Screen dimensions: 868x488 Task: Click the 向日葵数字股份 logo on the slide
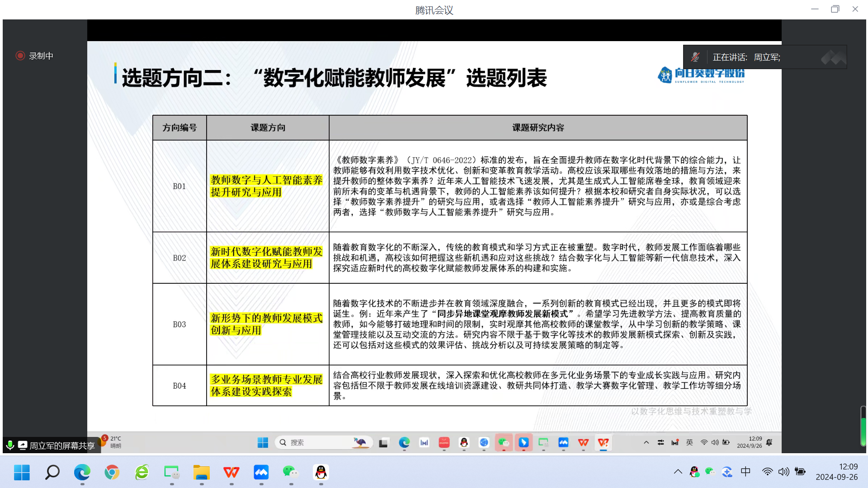pos(701,75)
